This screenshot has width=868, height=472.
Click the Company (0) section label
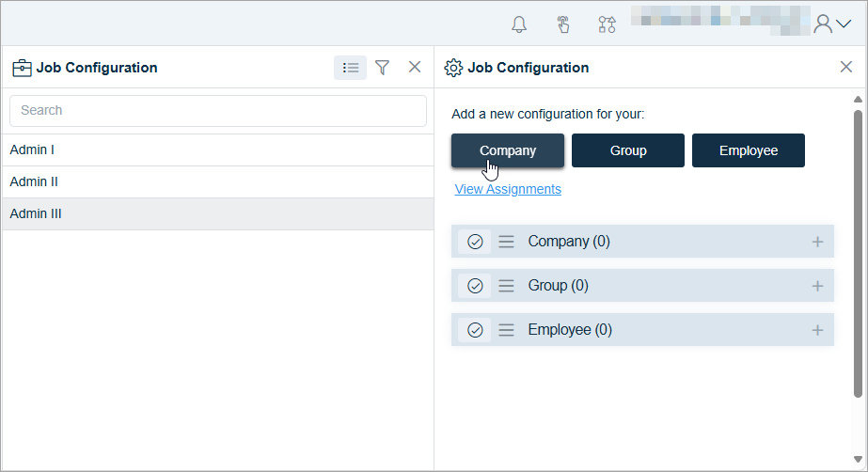click(569, 242)
